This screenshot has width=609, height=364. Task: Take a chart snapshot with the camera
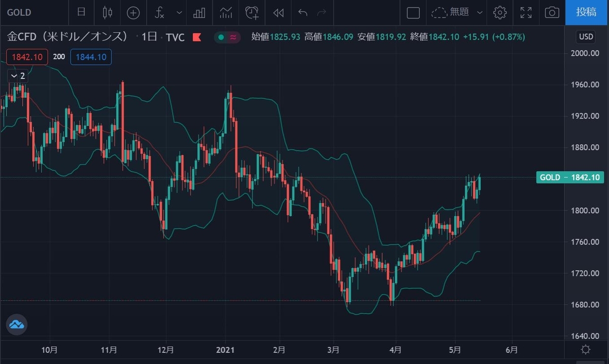pyautogui.click(x=552, y=12)
